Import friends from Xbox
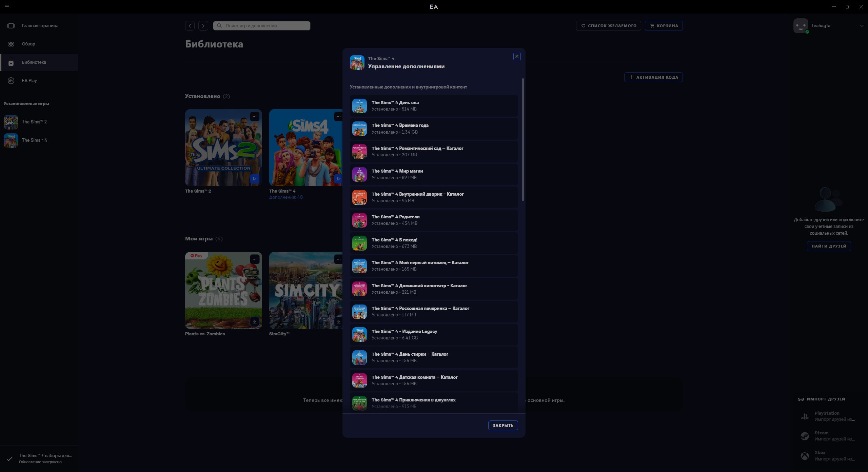The height and width of the screenshot is (472, 868). tap(827, 456)
